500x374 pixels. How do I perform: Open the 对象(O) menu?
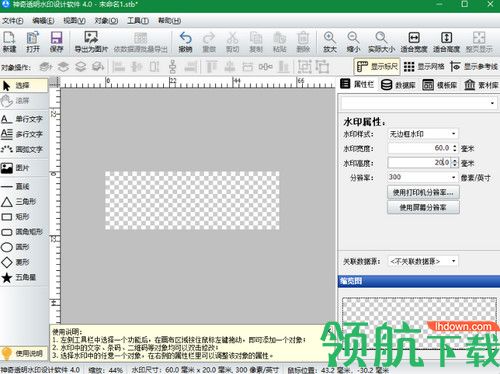coord(106,21)
